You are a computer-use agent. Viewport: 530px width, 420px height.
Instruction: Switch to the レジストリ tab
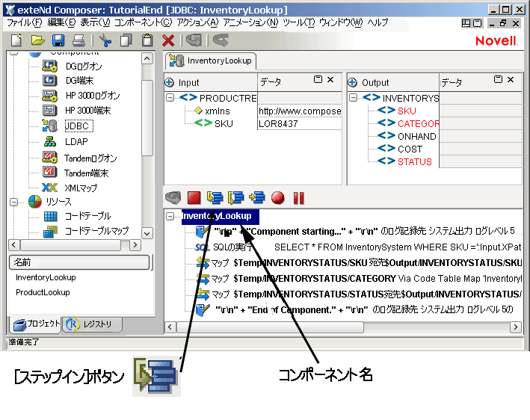pyautogui.click(x=92, y=324)
